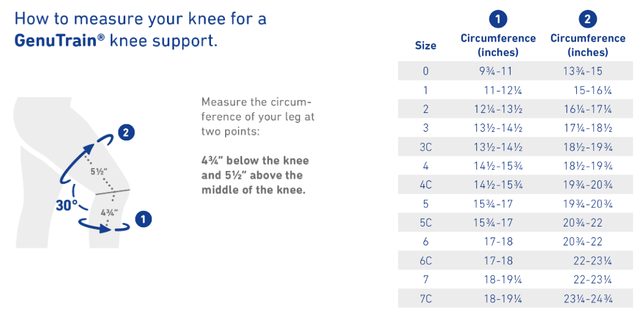Click the 30° angle label on the diagram
The image size is (644, 328).
66,206
